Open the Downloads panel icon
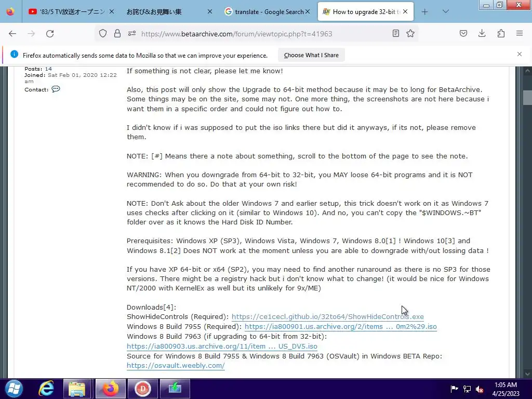532x399 pixels. tap(482, 33)
